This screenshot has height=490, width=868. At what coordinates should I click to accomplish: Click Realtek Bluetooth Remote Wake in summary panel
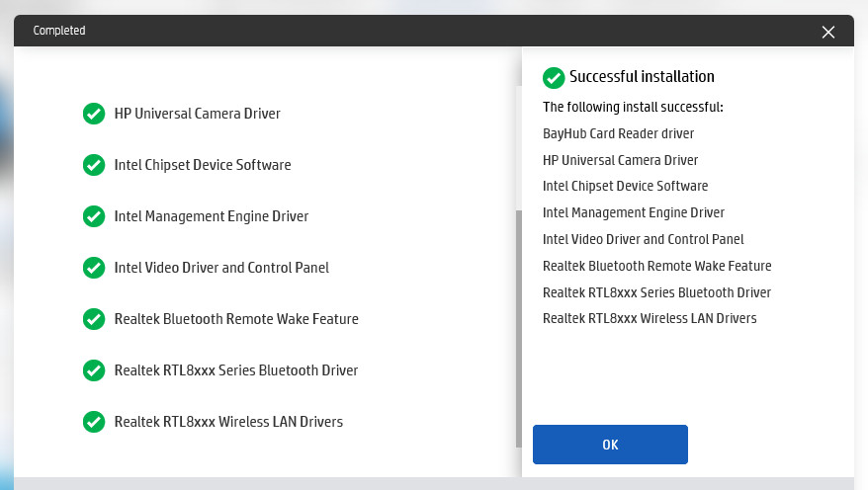[657, 266]
